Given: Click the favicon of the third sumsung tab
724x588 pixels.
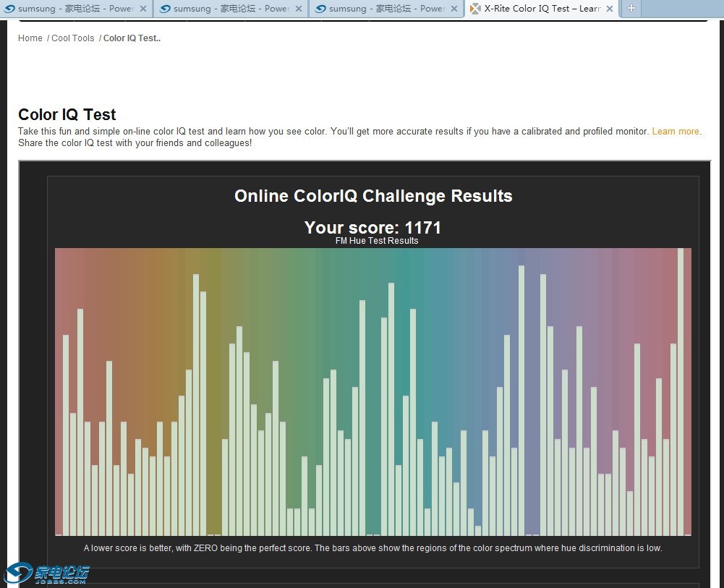Looking at the screenshot, I should point(320,9).
